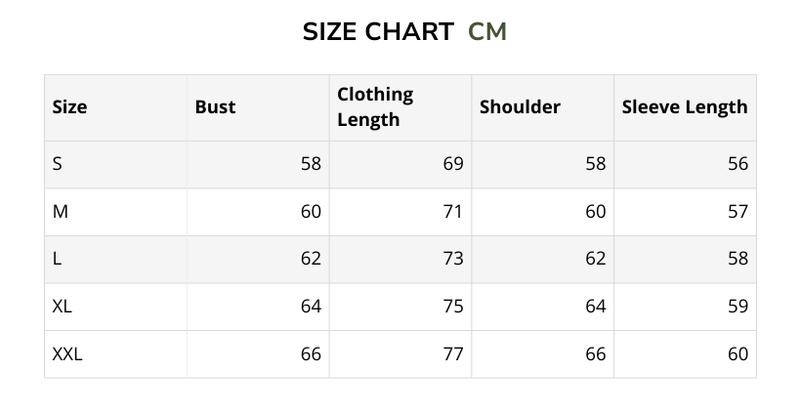This screenshot has height=413, width=800.
Task: Select Sleeve Length value 59 for XL
Action: tap(738, 306)
